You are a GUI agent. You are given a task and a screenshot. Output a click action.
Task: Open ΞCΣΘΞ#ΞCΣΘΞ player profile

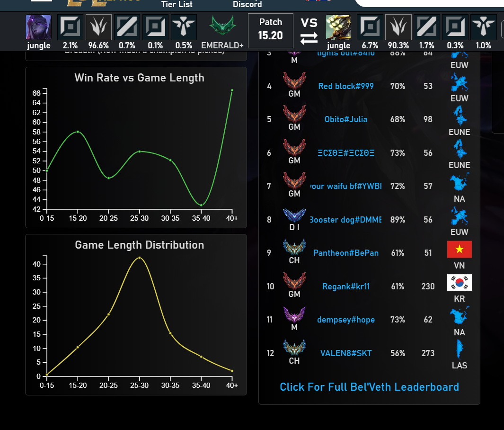click(346, 153)
